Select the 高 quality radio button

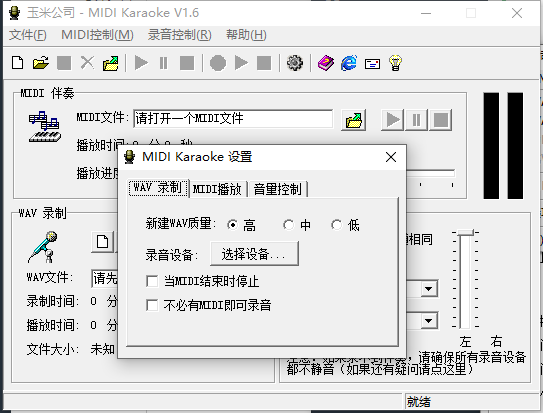point(233,225)
